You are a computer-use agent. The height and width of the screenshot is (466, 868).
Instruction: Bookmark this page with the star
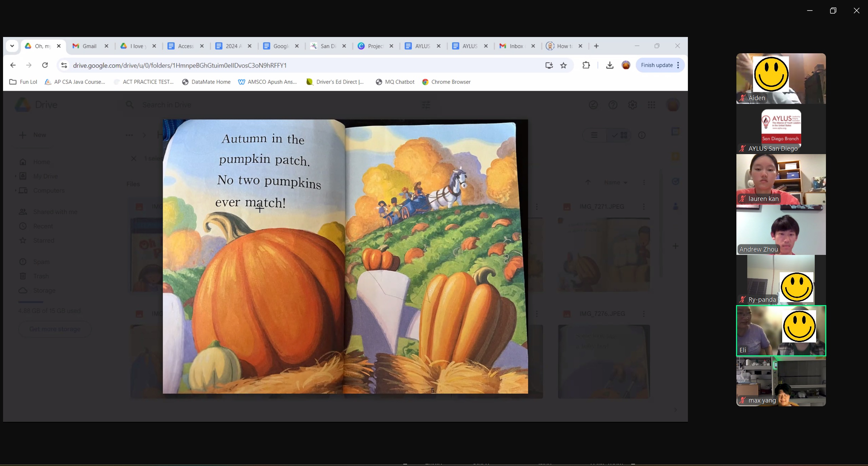click(x=563, y=65)
